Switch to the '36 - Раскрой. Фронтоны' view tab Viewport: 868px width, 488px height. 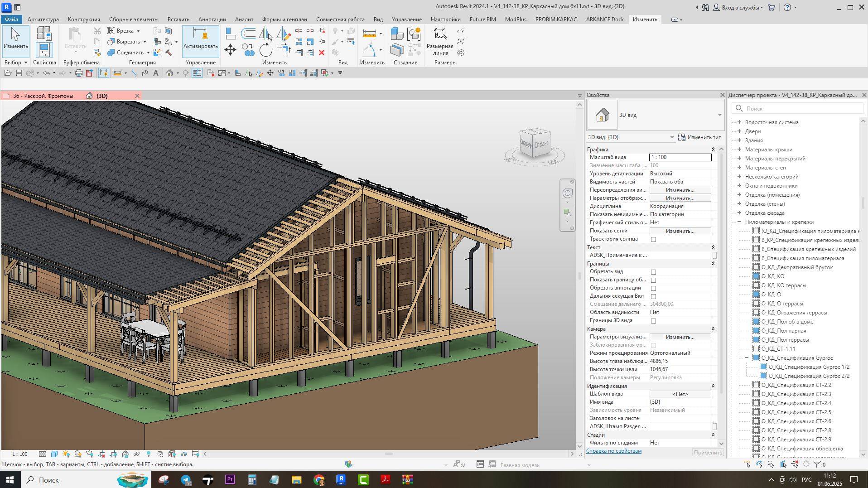[43, 96]
